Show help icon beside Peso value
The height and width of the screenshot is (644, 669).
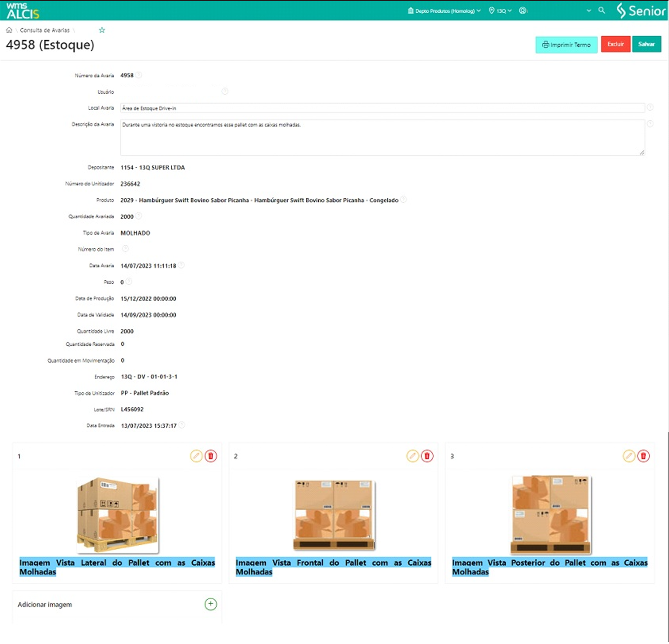click(x=129, y=282)
